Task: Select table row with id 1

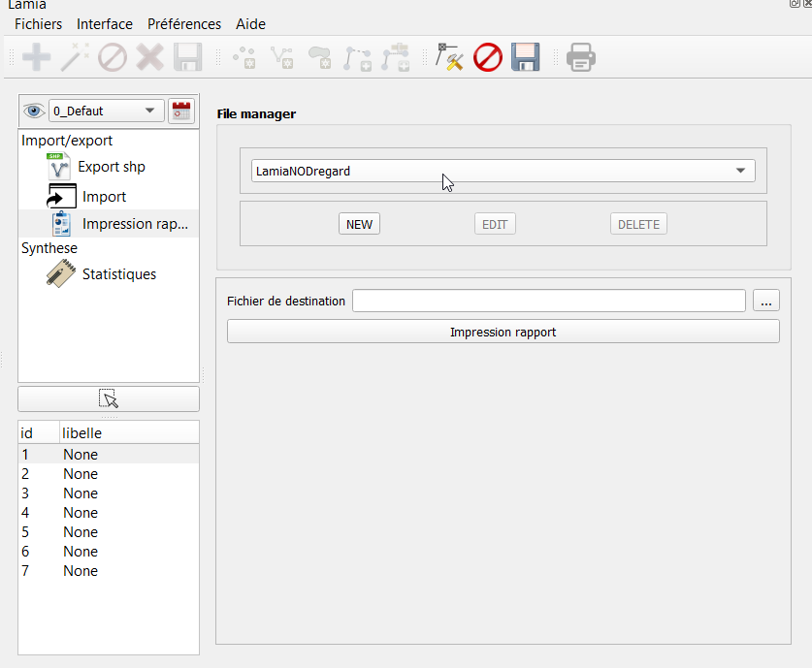Action: coord(109,455)
